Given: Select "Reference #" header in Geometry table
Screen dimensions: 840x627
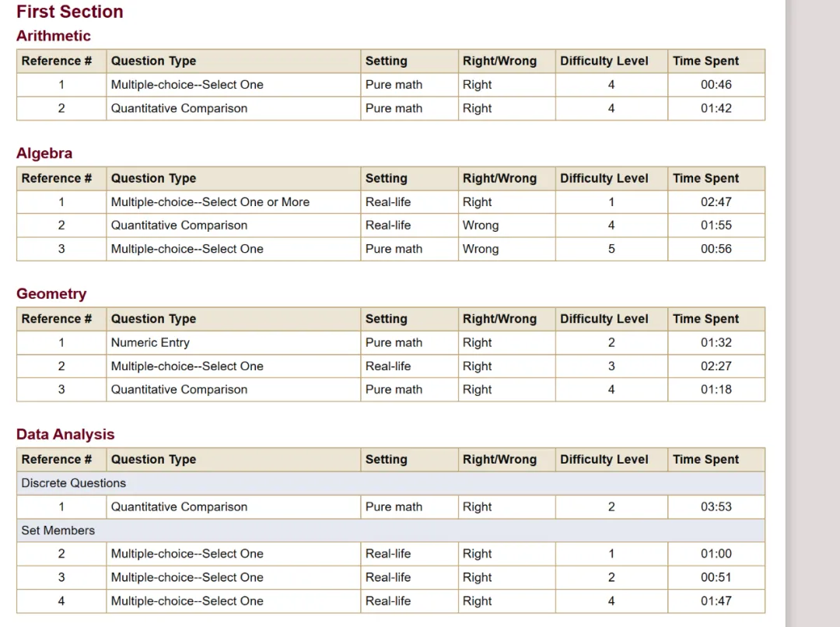Looking at the screenshot, I should (56, 319).
